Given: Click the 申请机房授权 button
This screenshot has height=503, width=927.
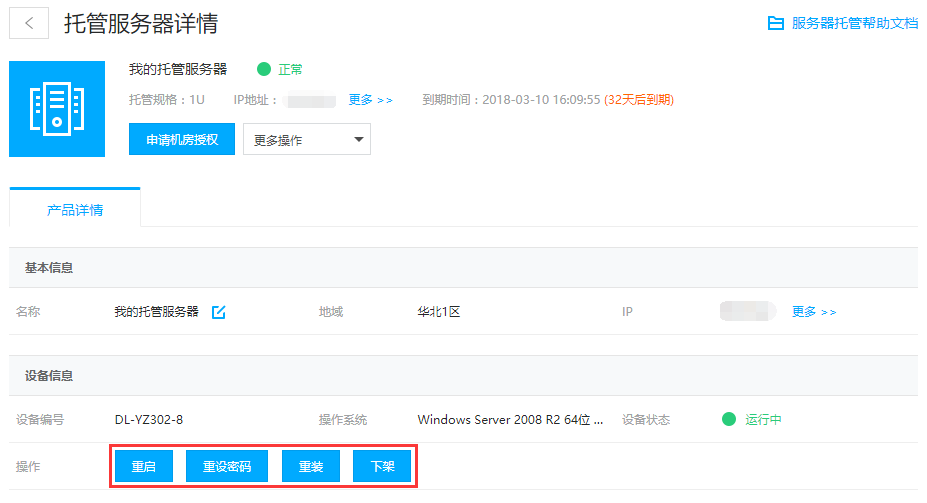Looking at the screenshot, I should (x=182, y=139).
